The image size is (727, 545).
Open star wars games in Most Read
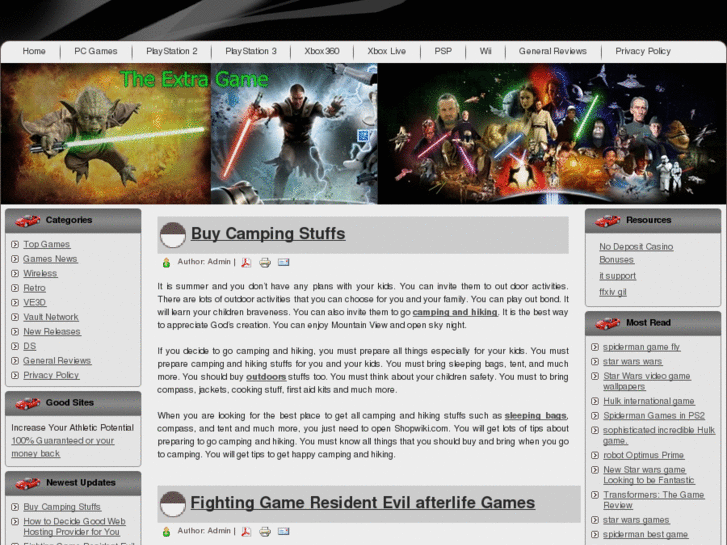[636, 520]
